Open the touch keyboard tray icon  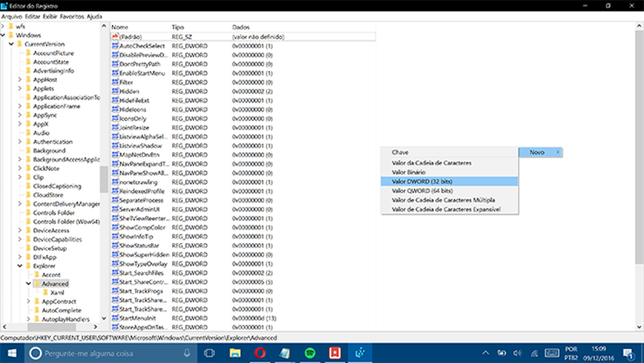coord(552,353)
